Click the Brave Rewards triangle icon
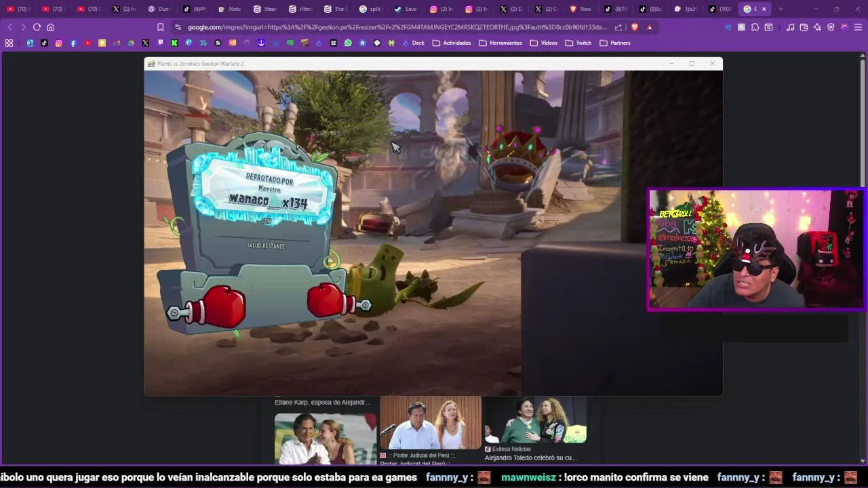This screenshot has height=488, width=868. [650, 27]
